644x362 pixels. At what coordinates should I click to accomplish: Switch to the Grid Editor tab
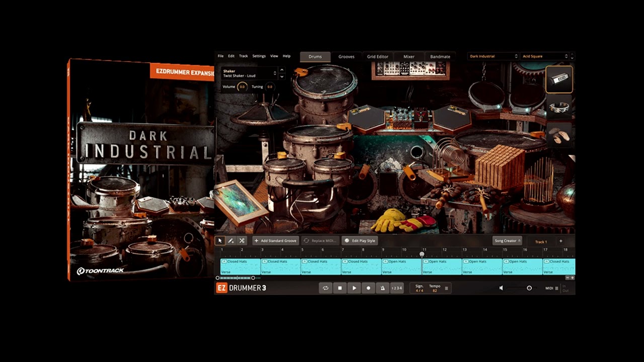[x=377, y=57]
